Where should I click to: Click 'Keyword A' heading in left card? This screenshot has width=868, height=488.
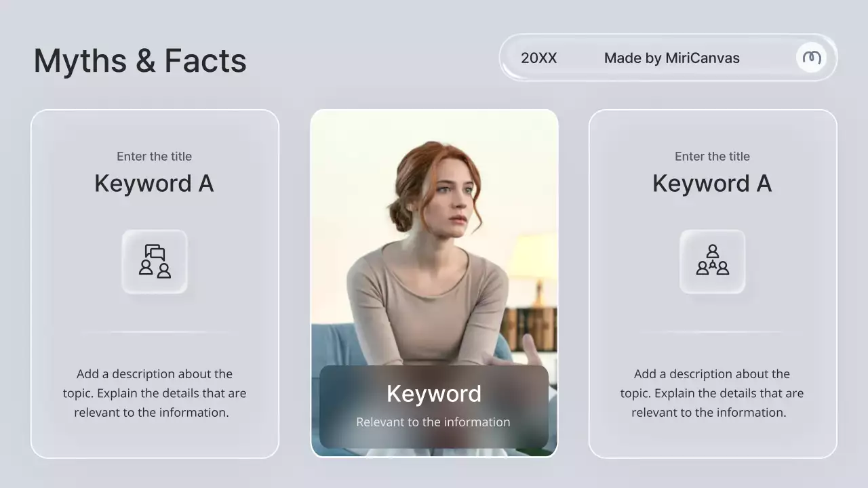point(154,184)
